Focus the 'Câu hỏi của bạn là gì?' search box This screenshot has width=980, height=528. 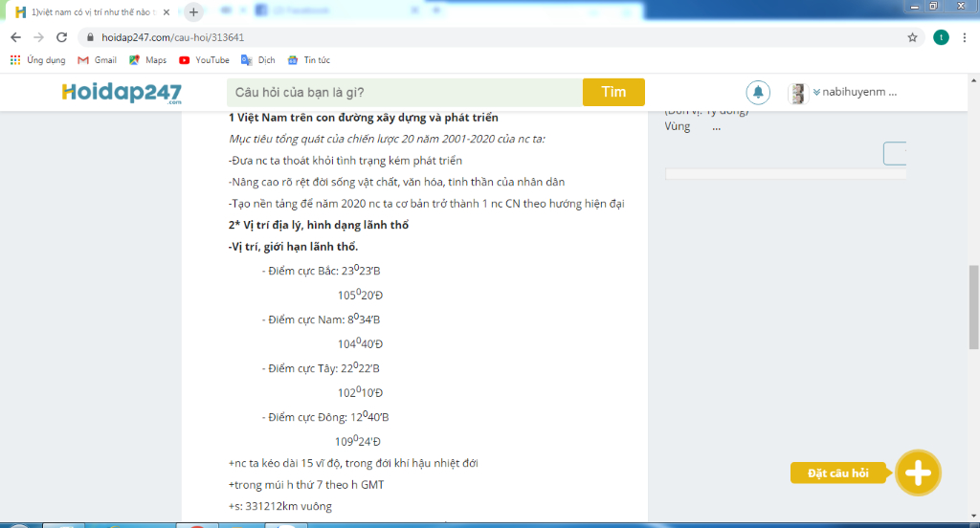point(404,93)
